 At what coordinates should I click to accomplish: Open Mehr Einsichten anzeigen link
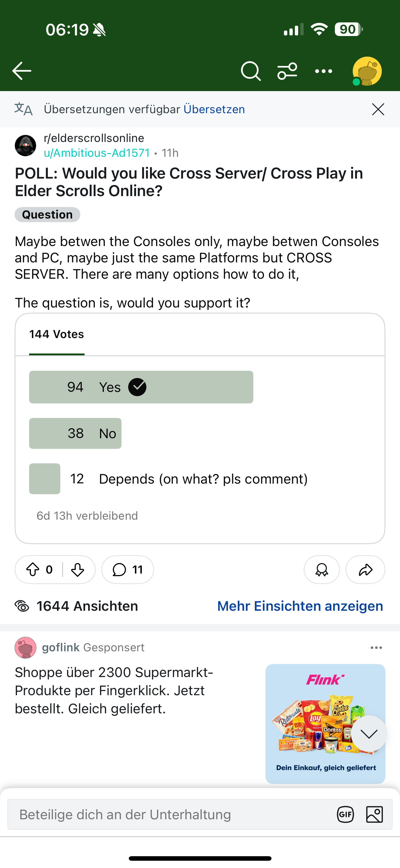pos(300,606)
